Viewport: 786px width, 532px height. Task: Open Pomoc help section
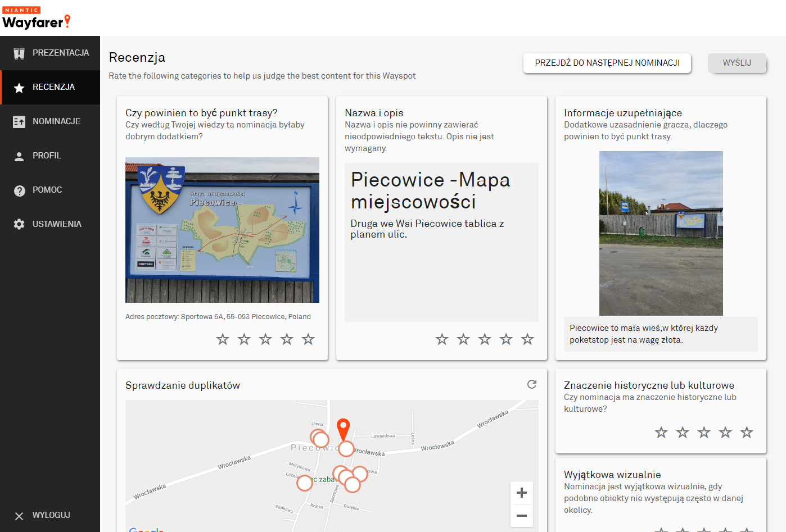coord(50,190)
